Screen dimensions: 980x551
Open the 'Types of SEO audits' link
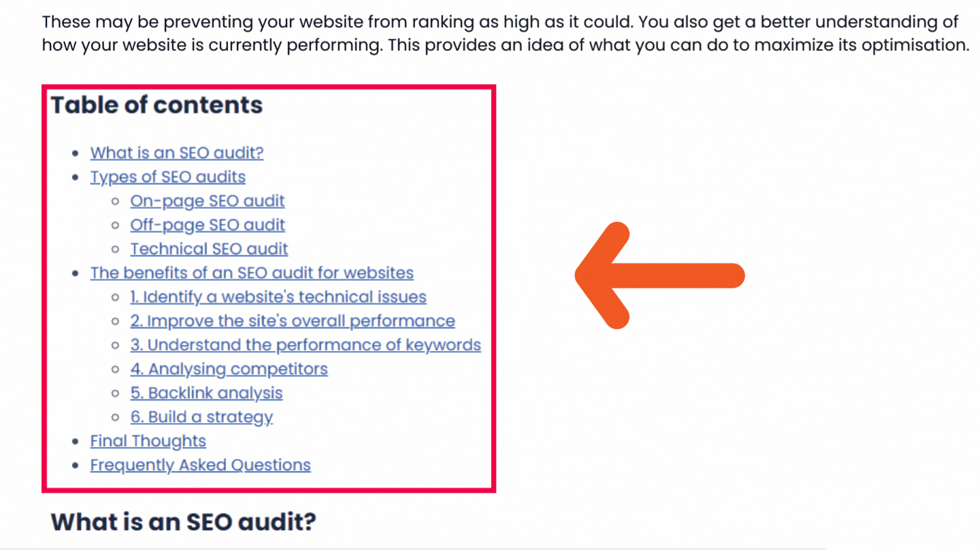tap(168, 177)
